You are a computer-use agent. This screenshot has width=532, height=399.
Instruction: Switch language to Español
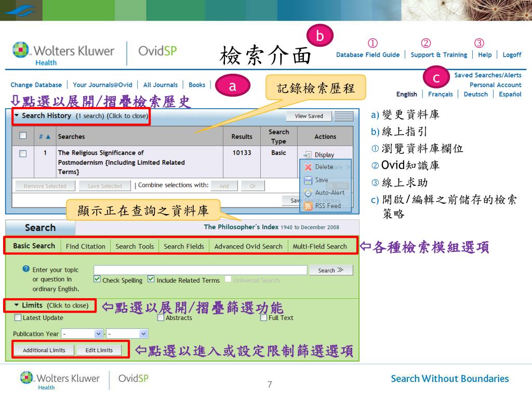tap(510, 95)
